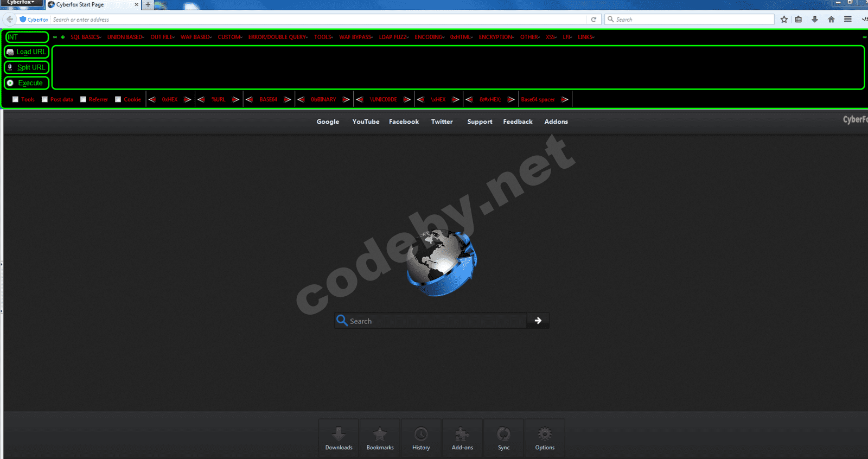Expand the UNION BASED dropdown
This screenshot has width=868, height=459.
(126, 37)
